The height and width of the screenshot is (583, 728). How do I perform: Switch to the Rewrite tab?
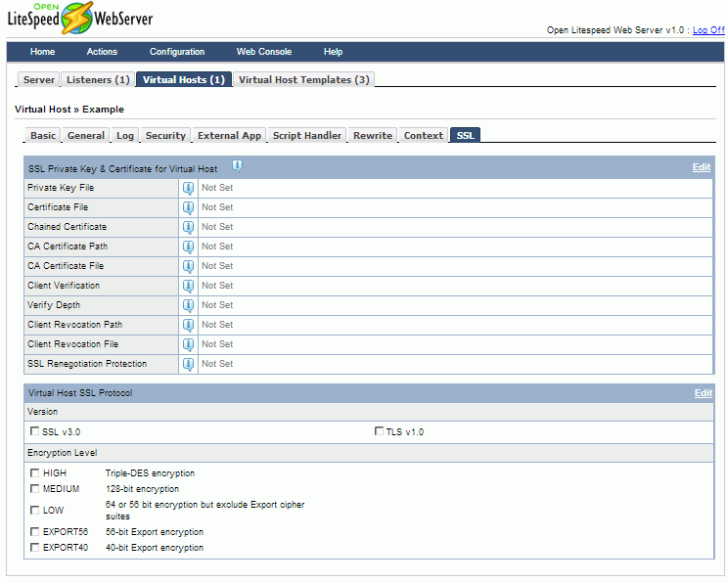(x=372, y=136)
